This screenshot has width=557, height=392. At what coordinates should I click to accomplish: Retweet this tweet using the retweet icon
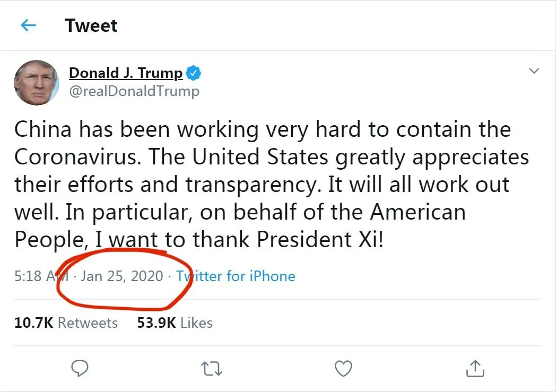pyautogui.click(x=212, y=368)
